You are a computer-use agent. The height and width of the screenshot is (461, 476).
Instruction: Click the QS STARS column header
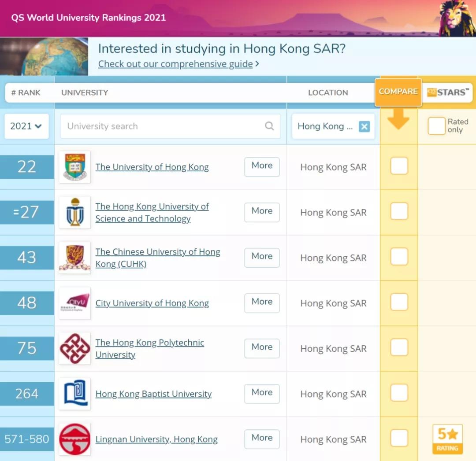tap(447, 92)
